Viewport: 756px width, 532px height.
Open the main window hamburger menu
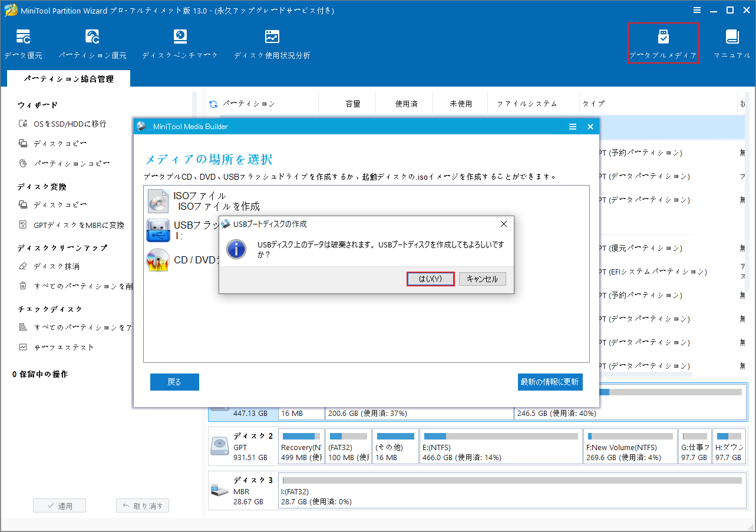[x=697, y=10]
